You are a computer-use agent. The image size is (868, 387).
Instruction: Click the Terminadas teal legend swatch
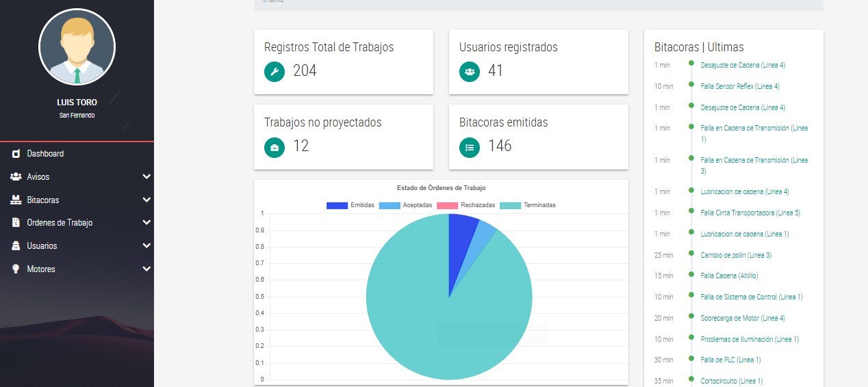511,205
